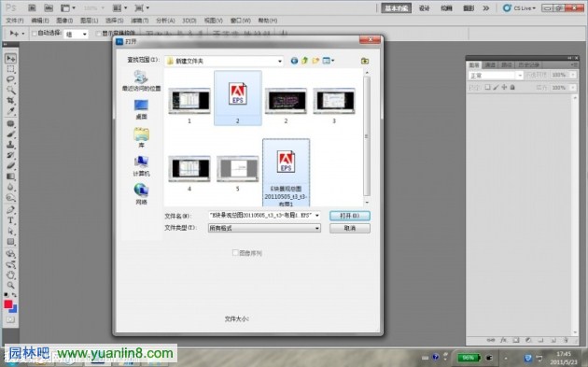The height and width of the screenshot is (367, 588).
Task: Select the Hand tool
Action: [10, 275]
